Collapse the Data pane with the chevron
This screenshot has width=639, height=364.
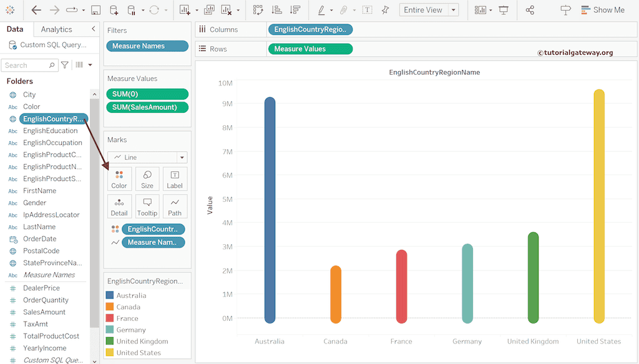pyautogui.click(x=94, y=29)
